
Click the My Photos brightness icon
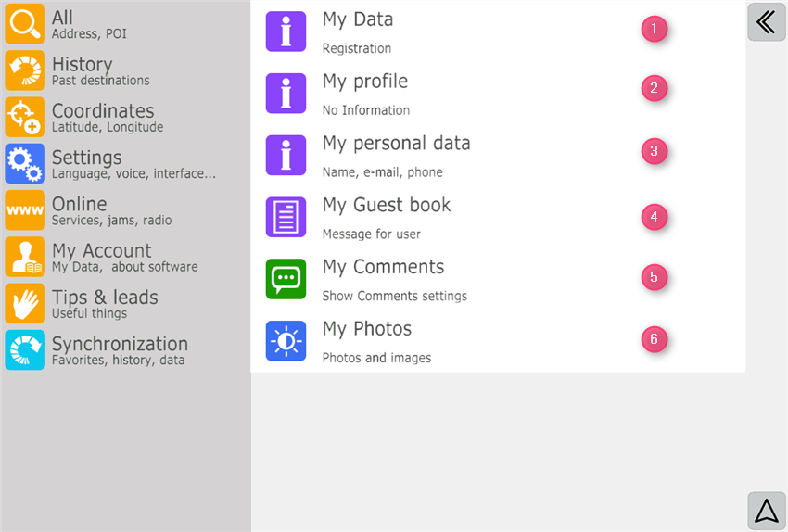286,341
